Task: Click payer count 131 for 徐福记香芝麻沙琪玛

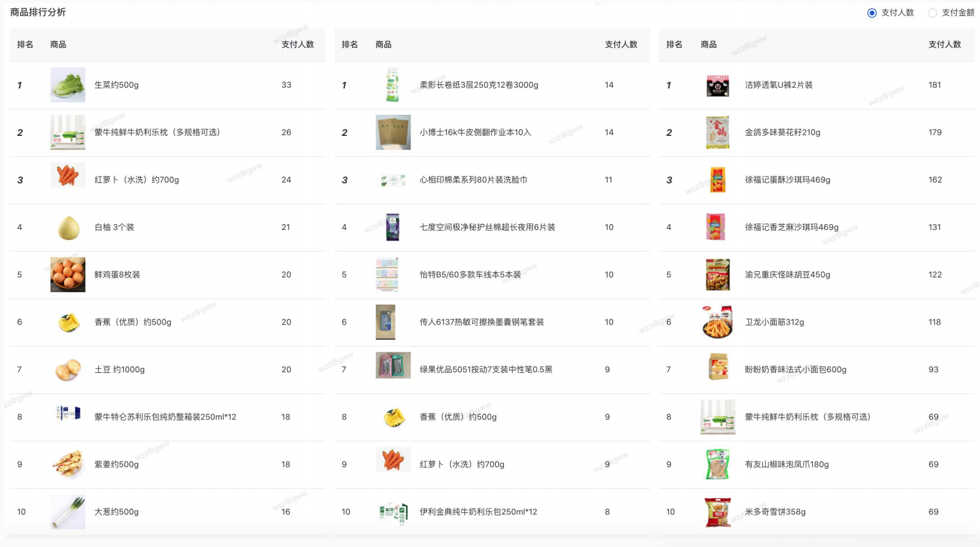Action: (x=935, y=227)
